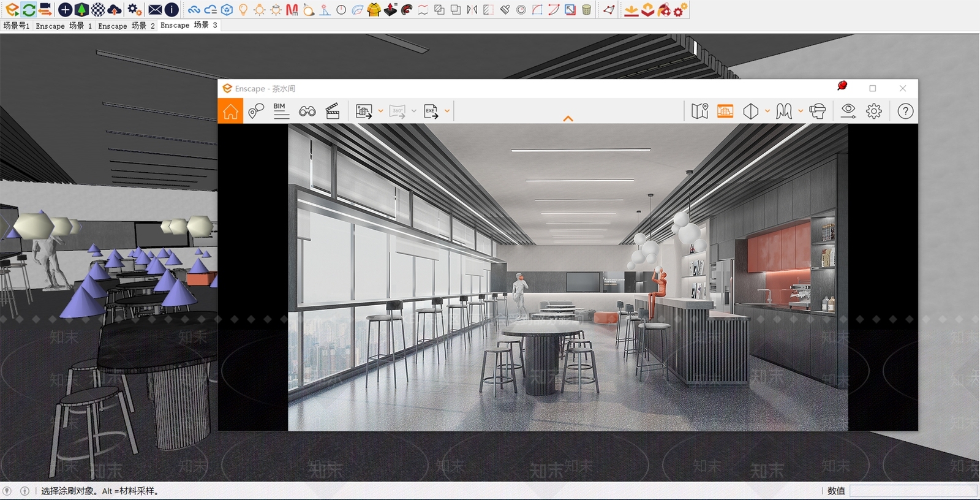Click the Enscape About info icon
The height and width of the screenshot is (500, 980).
pyautogui.click(x=172, y=9)
